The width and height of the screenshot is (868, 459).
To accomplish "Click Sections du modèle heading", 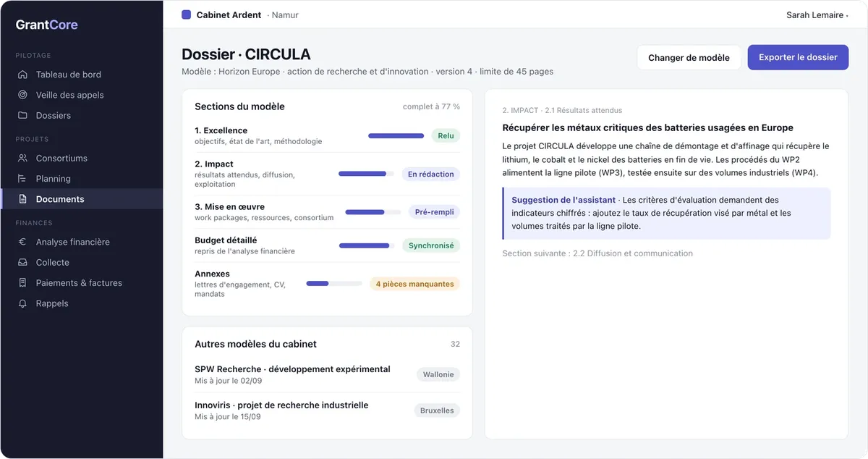I will (x=239, y=106).
